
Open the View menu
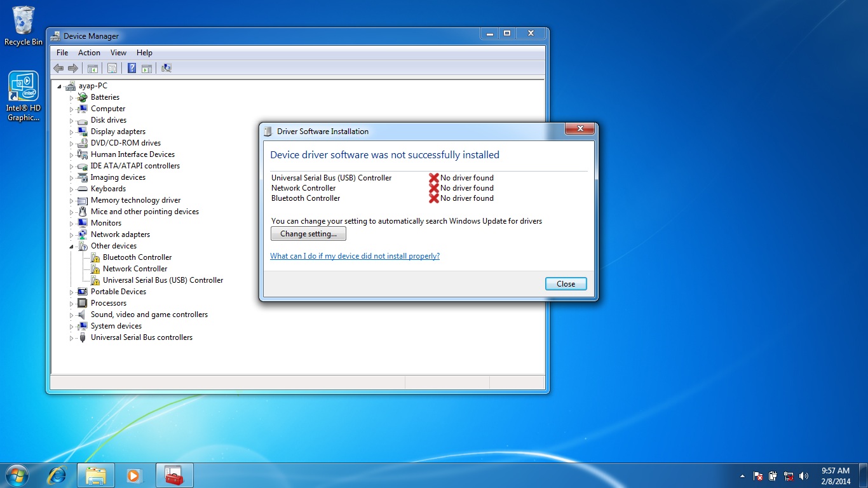(118, 53)
